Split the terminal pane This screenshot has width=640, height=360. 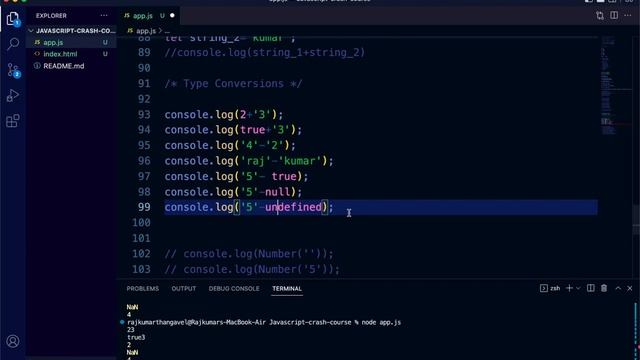(x=591, y=288)
